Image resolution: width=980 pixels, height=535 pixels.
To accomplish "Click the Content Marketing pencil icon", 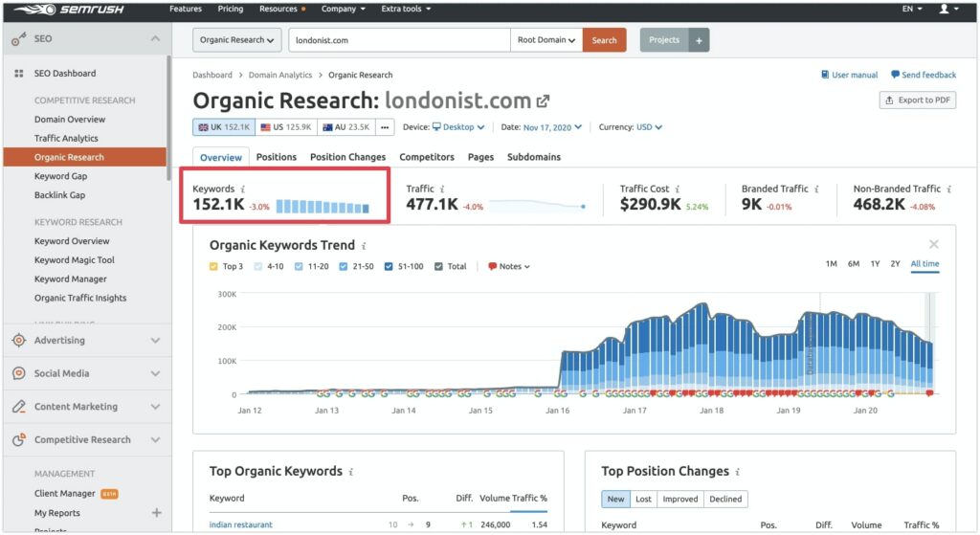I will pos(19,406).
